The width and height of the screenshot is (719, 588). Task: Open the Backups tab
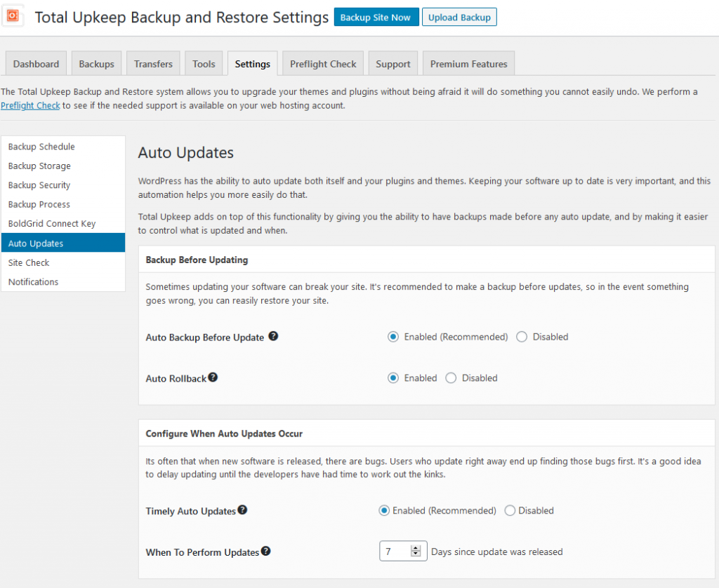(96, 64)
